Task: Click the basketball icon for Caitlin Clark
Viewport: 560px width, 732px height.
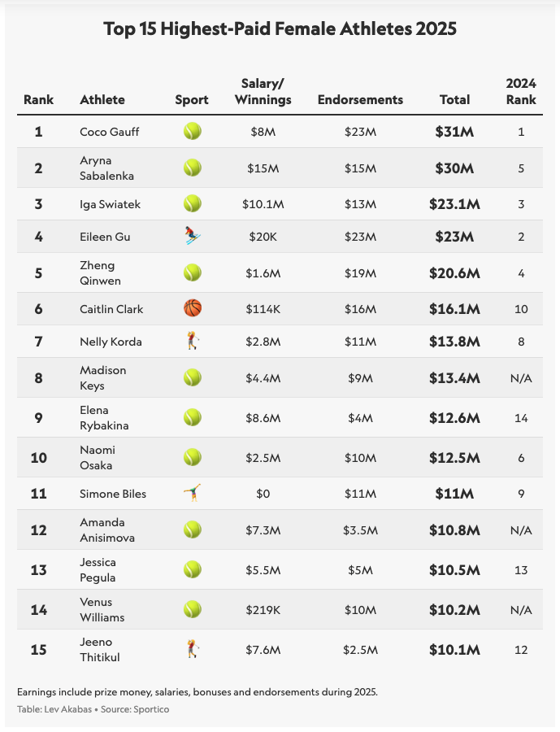Action: (x=192, y=309)
